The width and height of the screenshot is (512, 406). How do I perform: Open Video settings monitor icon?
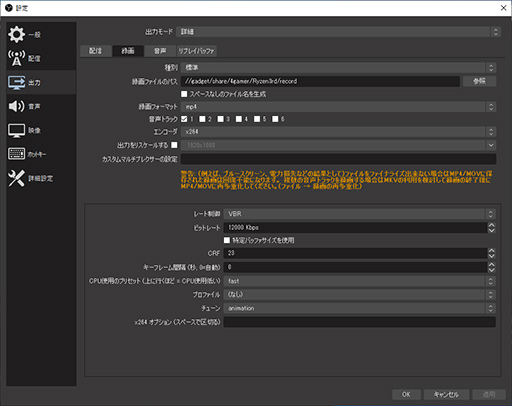[x=16, y=130]
